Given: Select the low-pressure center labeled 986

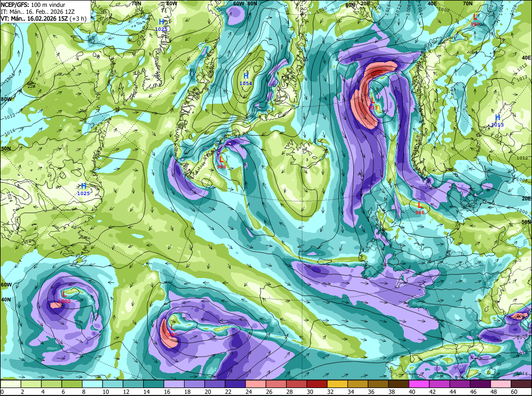Looking at the screenshot, I should tap(420, 208).
